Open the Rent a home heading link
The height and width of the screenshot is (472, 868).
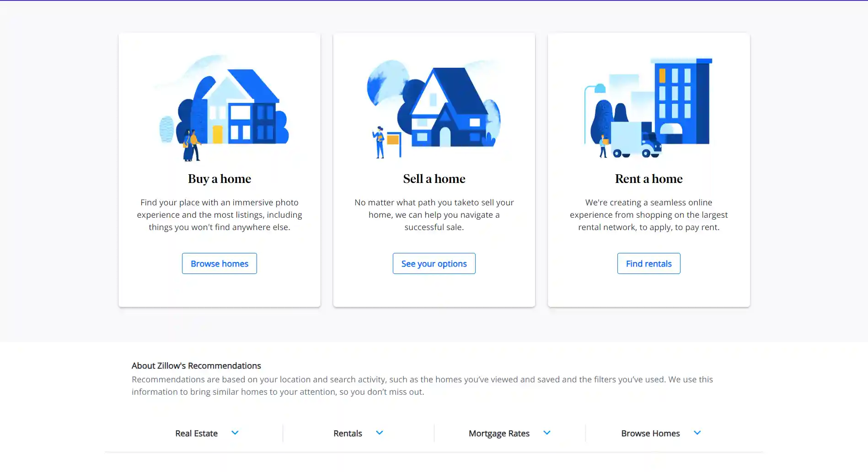tap(648, 179)
